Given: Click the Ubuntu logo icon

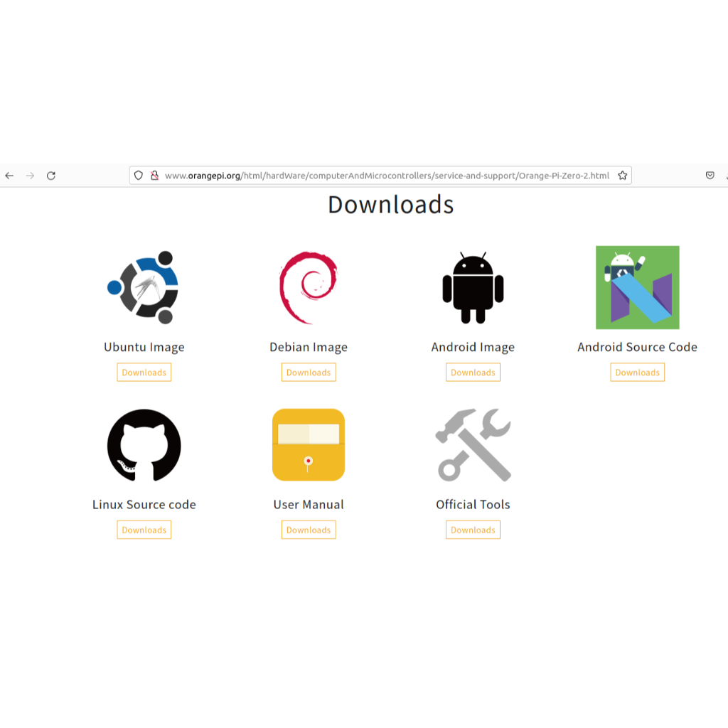Looking at the screenshot, I should [x=144, y=287].
